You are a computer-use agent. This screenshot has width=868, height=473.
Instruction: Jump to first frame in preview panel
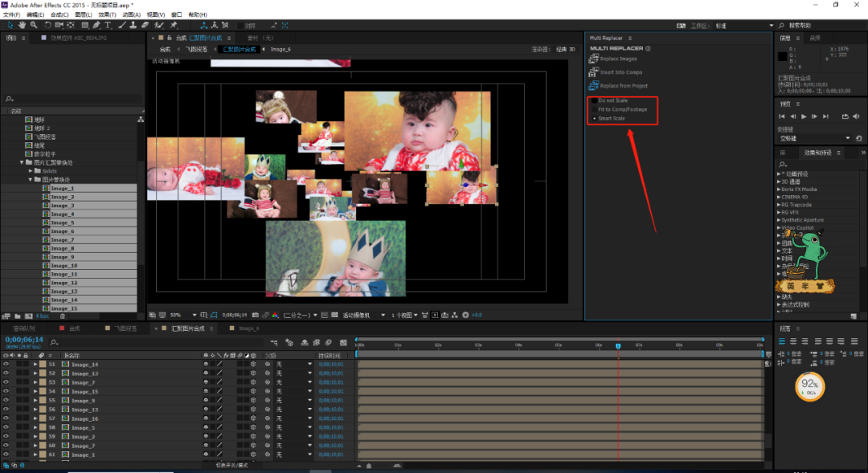click(782, 116)
